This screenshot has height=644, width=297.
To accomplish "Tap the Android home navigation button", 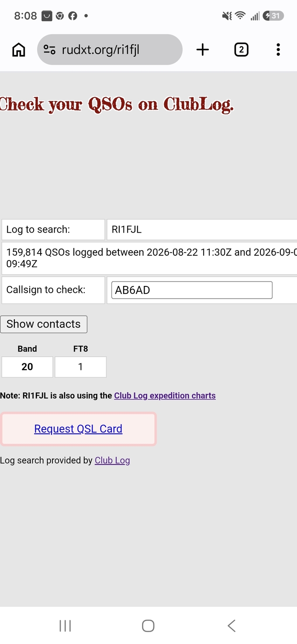I will [148, 626].
